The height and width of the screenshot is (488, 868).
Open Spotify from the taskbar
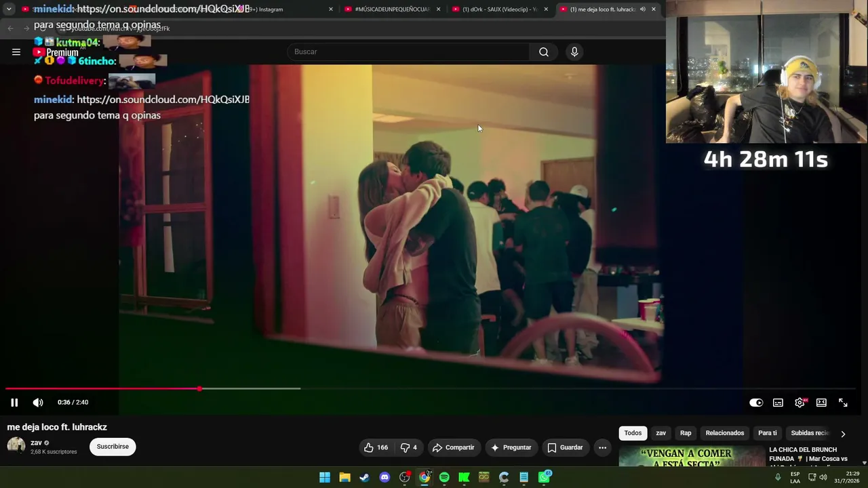pos(444,478)
